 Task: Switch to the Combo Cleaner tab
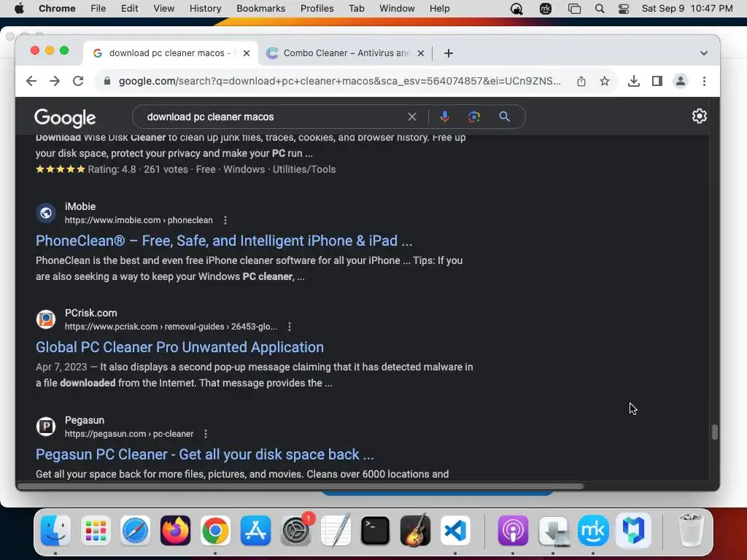[344, 53]
